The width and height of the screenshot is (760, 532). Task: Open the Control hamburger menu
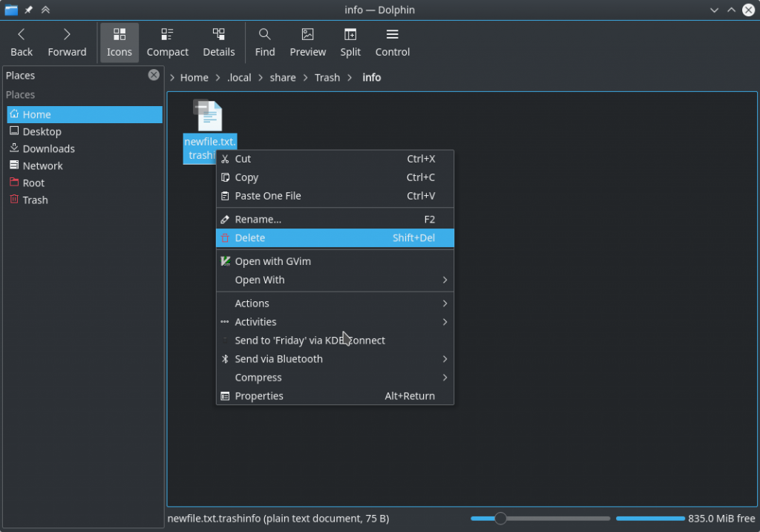(392, 42)
